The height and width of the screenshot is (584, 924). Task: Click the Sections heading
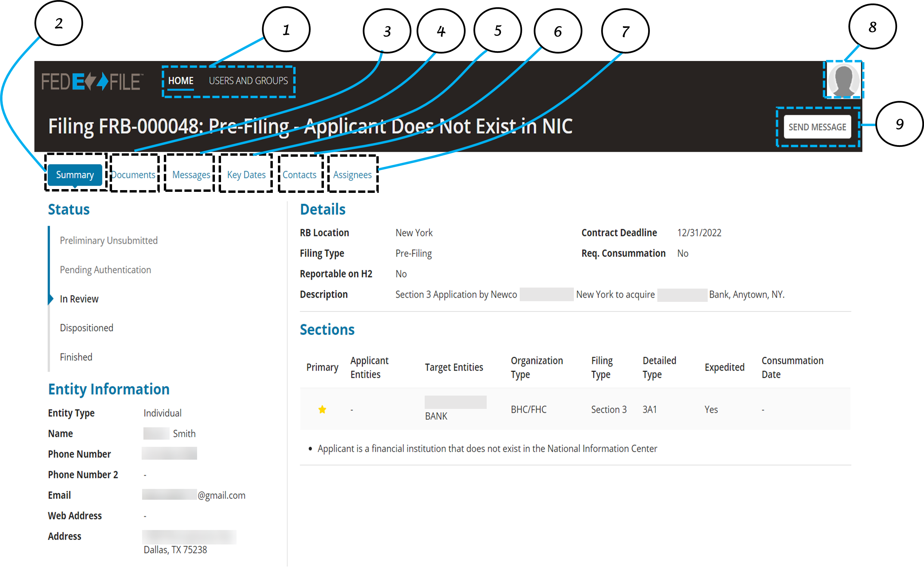click(327, 329)
